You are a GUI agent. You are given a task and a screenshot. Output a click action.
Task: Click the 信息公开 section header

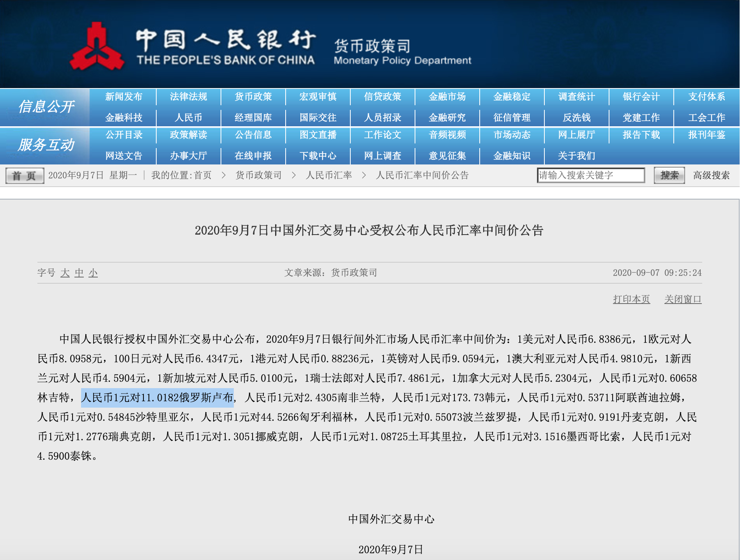tap(46, 106)
